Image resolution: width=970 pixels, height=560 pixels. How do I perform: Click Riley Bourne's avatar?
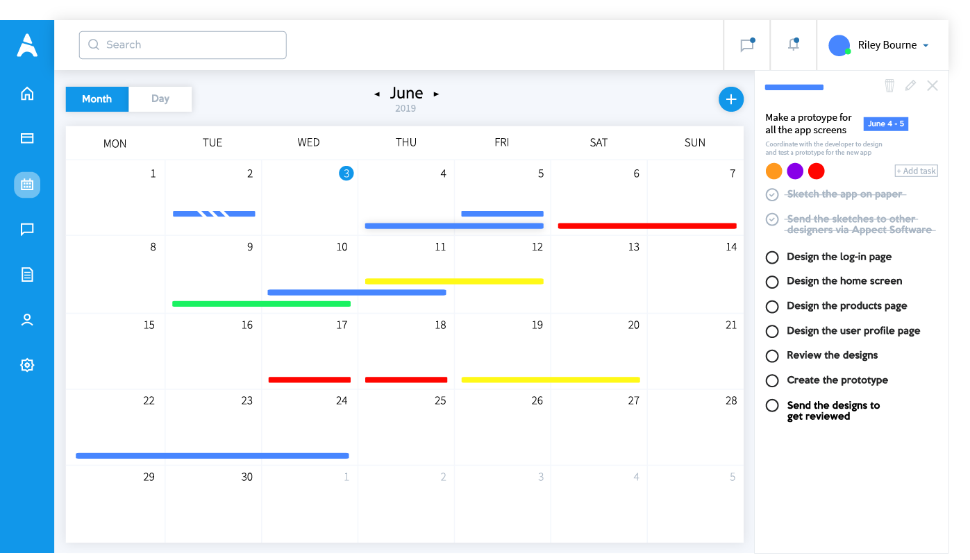pos(839,45)
